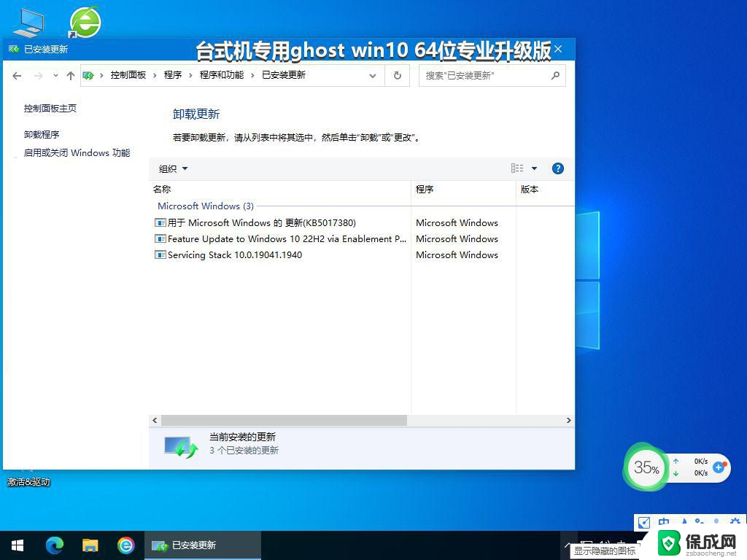The image size is (747, 560).
Task: Expand chevron after 程序和功能 breadcrumb
Action: (x=253, y=75)
